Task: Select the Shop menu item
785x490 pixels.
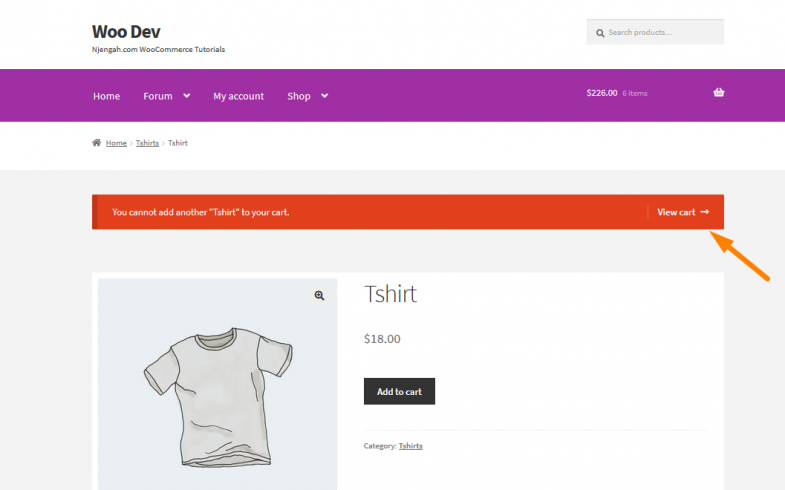Action: pos(298,96)
